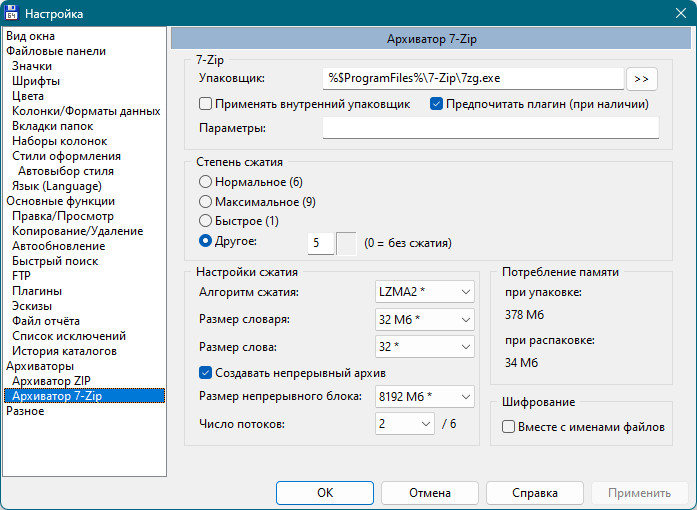Close the Настройка dialog window

coord(680,13)
